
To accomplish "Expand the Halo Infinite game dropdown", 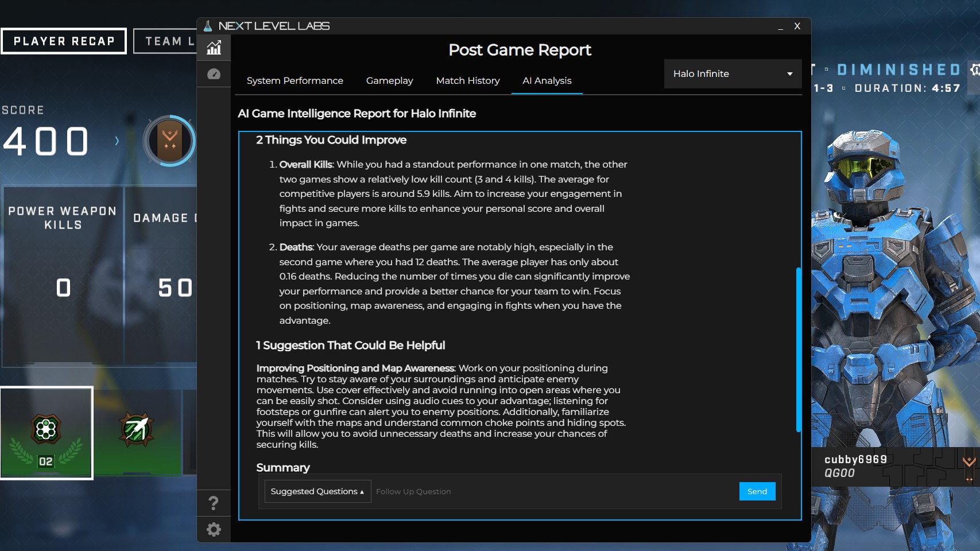I will point(733,73).
